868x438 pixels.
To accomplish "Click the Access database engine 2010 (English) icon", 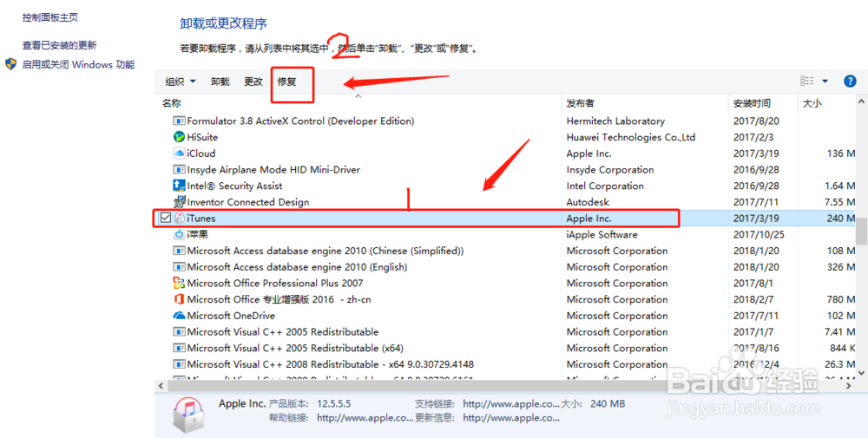I will [179, 266].
